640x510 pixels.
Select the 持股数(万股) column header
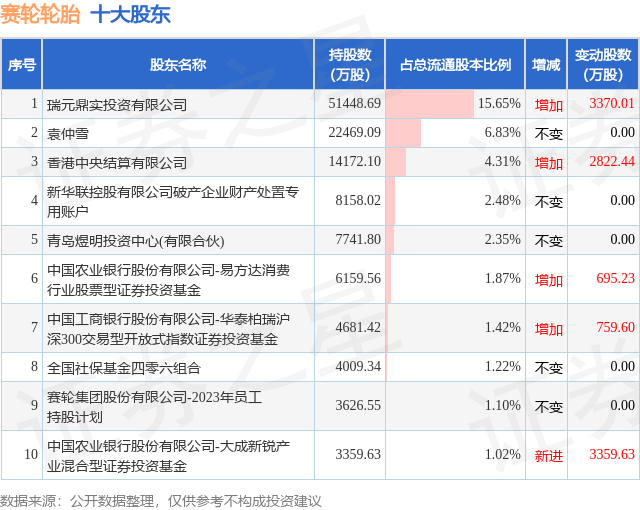tap(350, 64)
